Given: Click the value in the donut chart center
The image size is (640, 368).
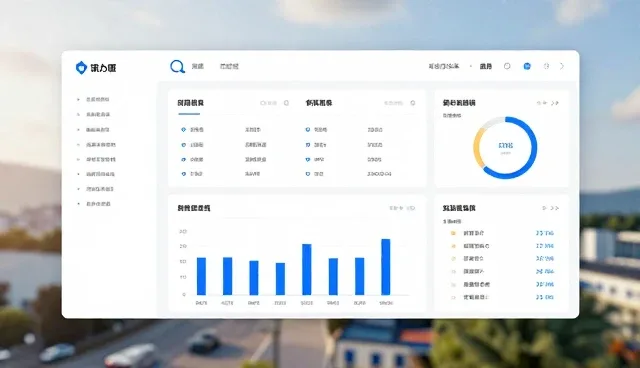Looking at the screenshot, I should click(x=506, y=145).
